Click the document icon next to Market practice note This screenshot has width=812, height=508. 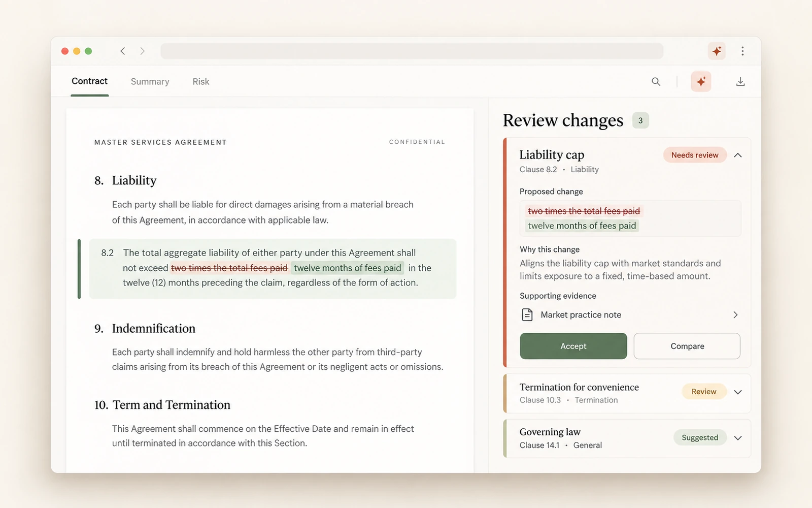point(527,315)
